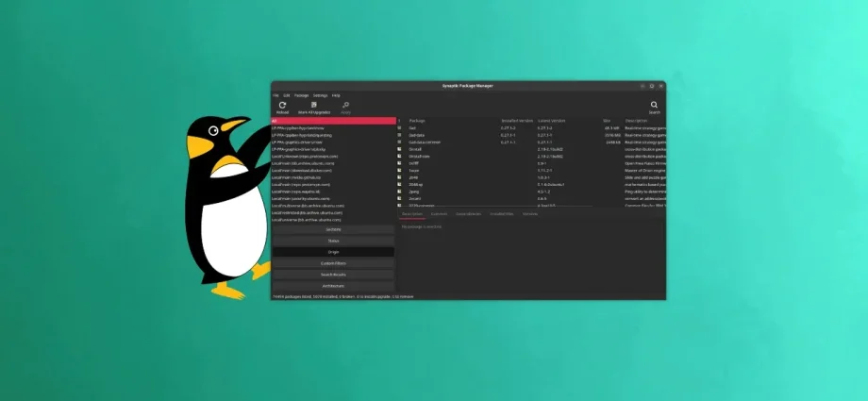Open the Settings menu
Screen dimensions: 868x401
[321, 95]
